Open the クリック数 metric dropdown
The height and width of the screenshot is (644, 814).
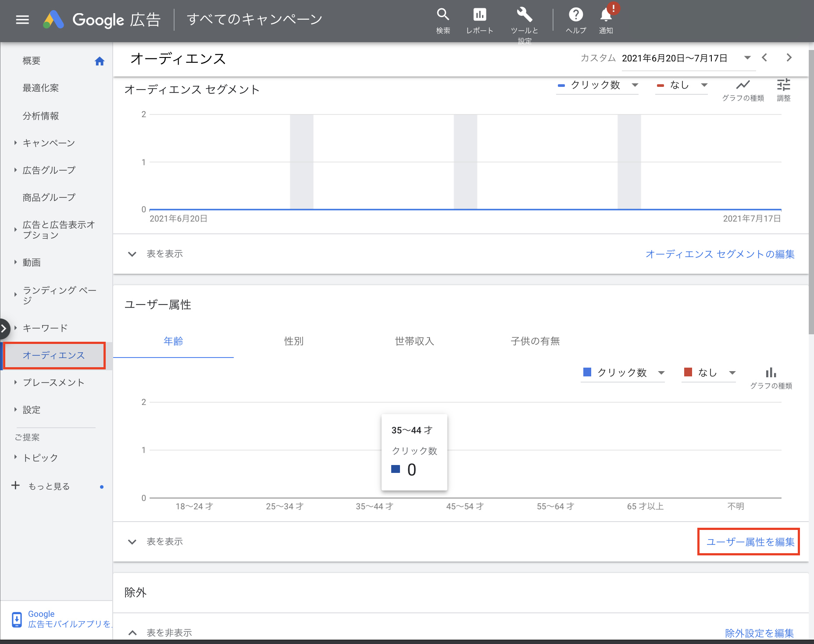pos(635,85)
